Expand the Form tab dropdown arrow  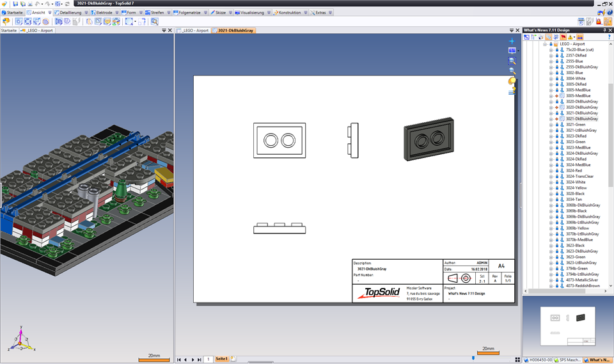(x=141, y=13)
